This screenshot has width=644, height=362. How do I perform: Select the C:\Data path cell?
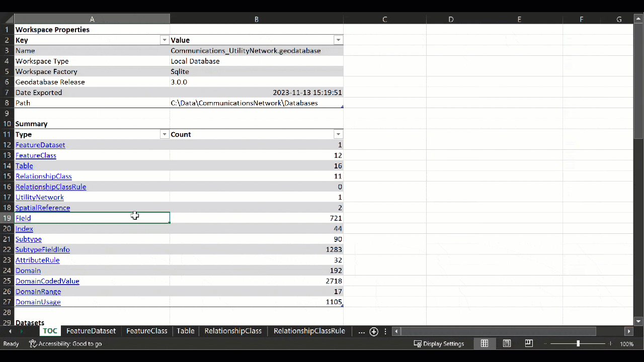tap(257, 103)
